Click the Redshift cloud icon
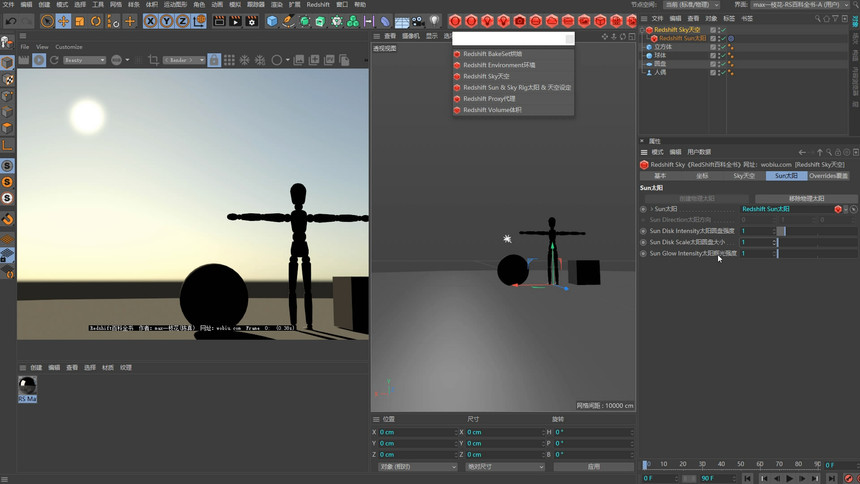This screenshot has height=484, width=860. click(552, 21)
